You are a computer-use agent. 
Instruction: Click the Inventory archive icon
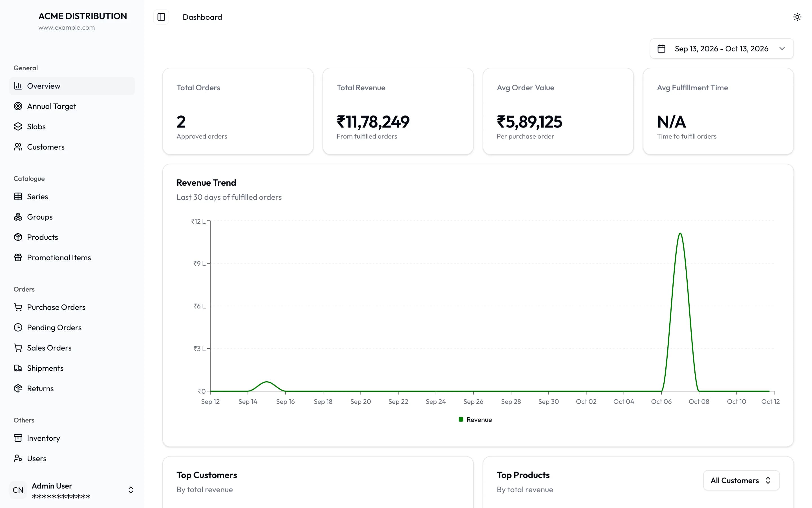18,439
